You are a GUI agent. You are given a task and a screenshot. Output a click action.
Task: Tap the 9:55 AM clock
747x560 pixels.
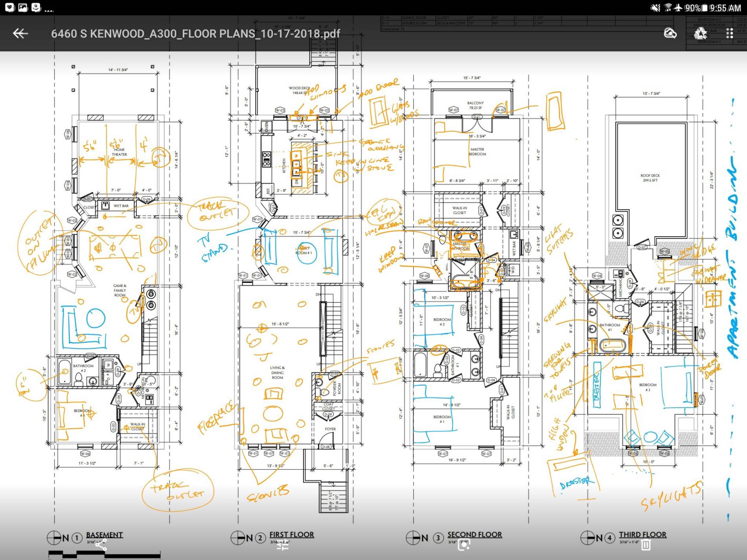725,8
